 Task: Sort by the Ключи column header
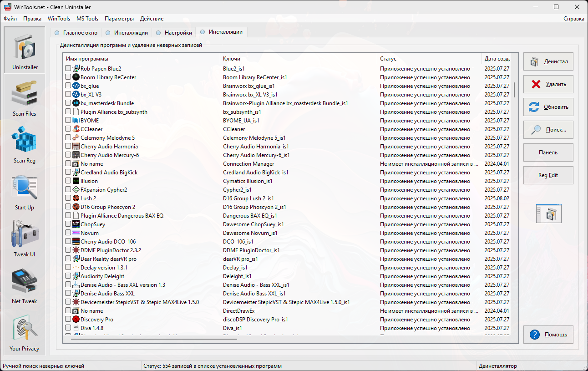(299, 59)
